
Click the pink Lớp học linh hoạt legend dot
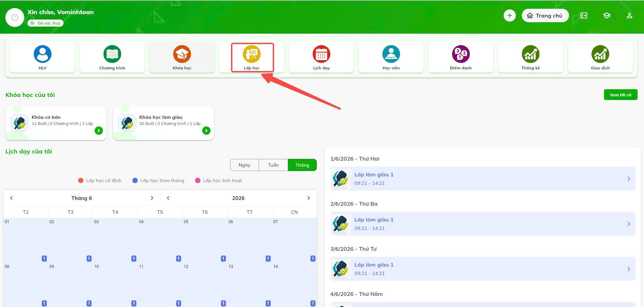click(x=198, y=180)
